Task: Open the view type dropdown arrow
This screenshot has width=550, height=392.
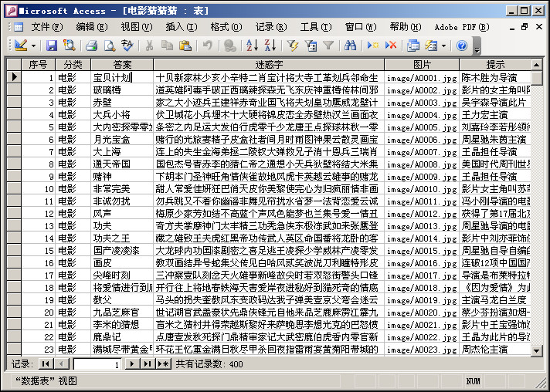Action: (33, 46)
